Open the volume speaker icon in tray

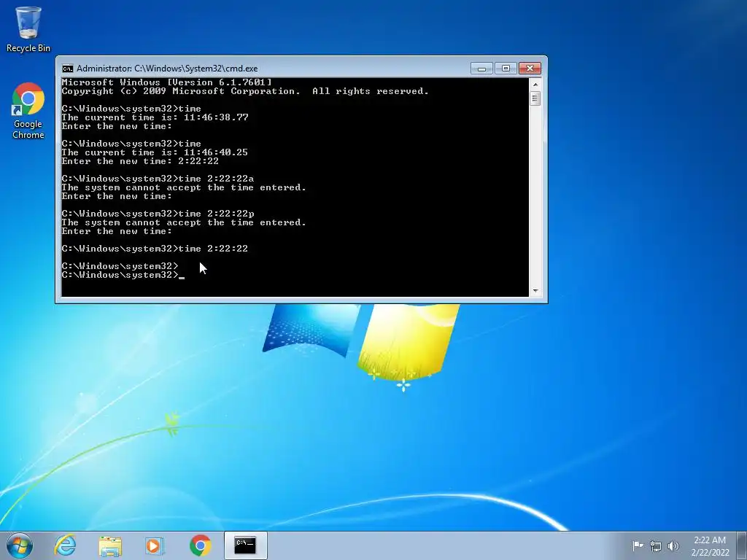click(673, 546)
